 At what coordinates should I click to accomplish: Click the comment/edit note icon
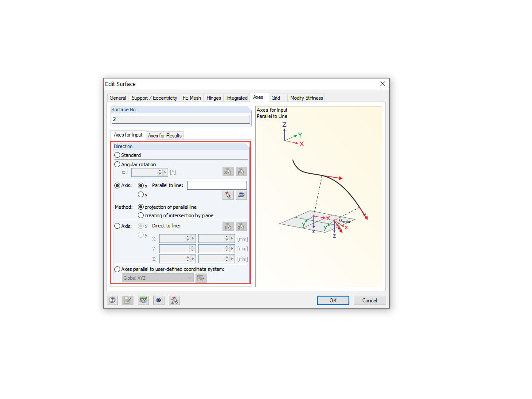coord(128,300)
